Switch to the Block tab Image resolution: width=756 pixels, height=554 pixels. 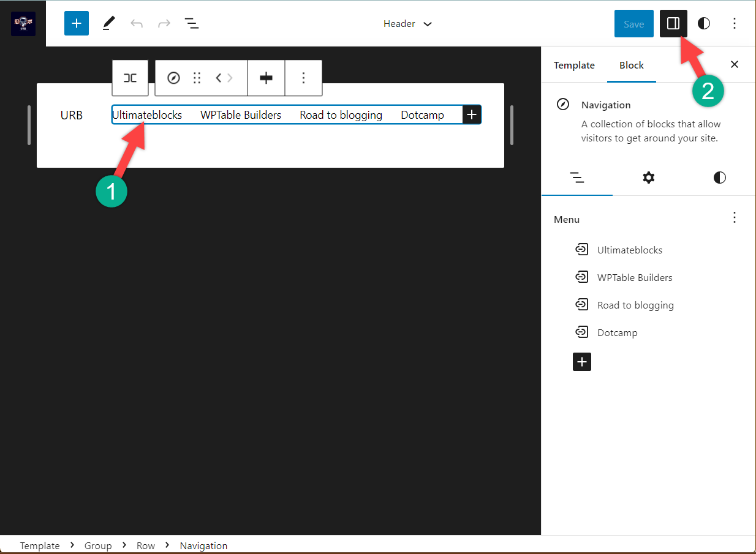tap(632, 65)
